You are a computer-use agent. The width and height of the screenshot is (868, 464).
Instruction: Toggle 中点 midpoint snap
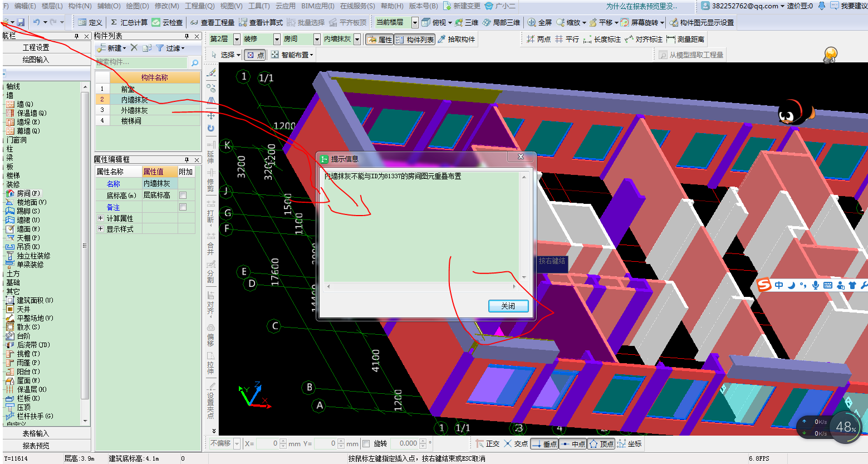[x=572, y=444]
